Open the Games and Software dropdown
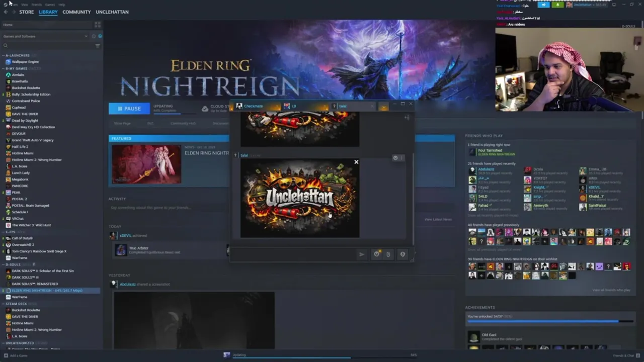 pyautogui.click(x=44, y=36)
